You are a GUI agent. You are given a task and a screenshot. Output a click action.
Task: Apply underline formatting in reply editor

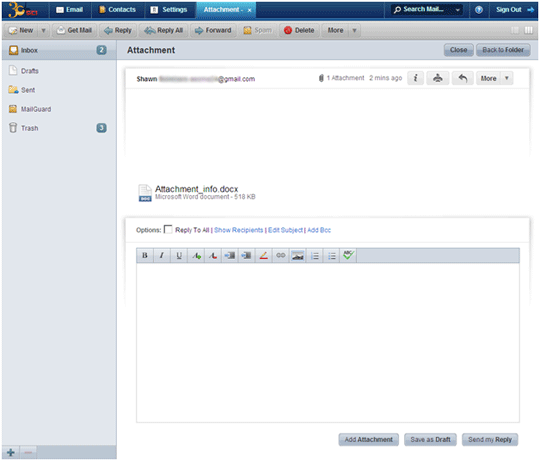(x=179, y=255)
